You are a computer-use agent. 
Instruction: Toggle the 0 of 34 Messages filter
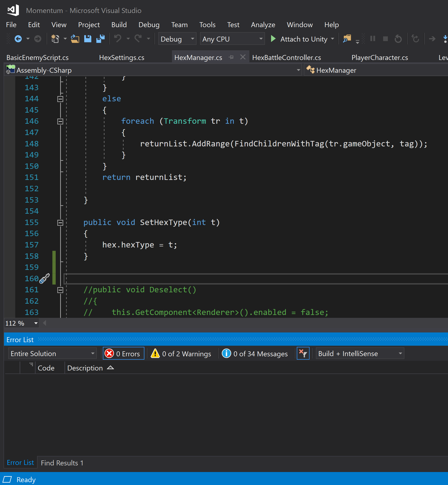(x=255, y=353)
